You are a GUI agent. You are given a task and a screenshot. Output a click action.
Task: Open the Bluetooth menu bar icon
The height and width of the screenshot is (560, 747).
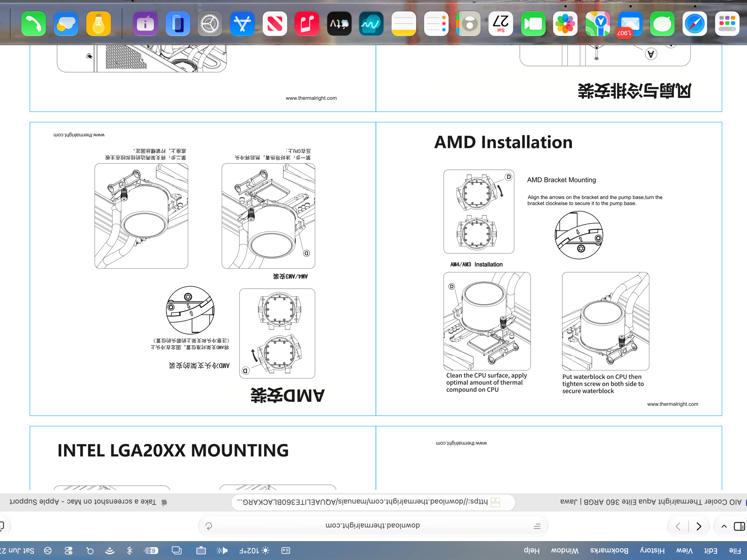(129, 551)
